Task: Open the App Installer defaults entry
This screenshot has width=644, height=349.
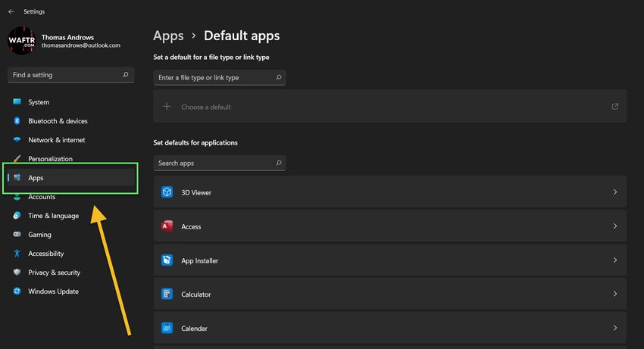Action: click(x=390, y=260)
